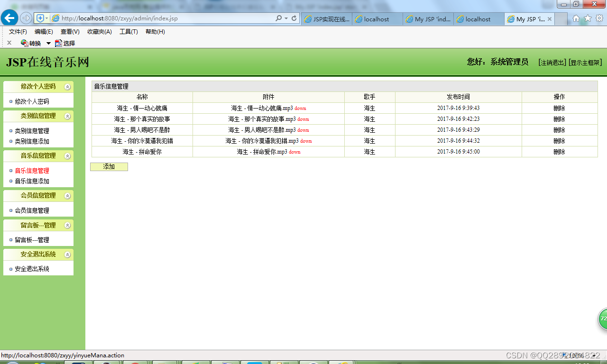The width and height of the screenshot is (607, 364).
Task: Click the compatibility view icon beside the URL
Action: coord(40,18)
